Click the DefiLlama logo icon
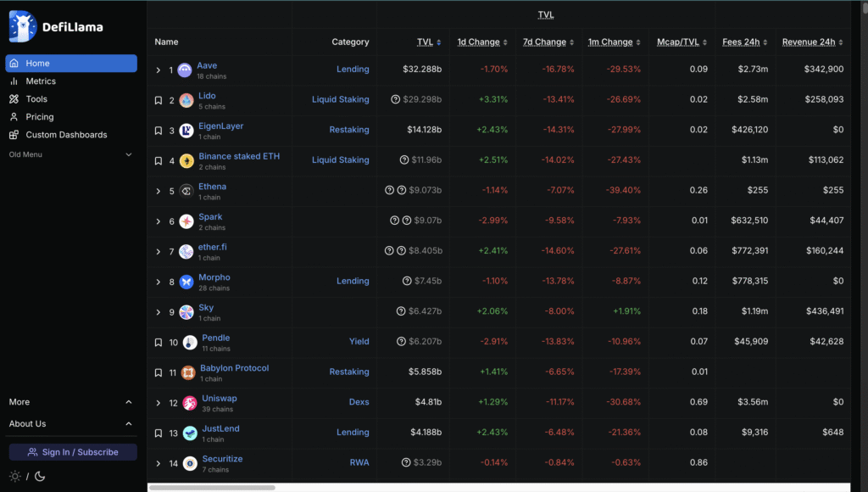Screen dimensions: 868x492 point(23,26)
